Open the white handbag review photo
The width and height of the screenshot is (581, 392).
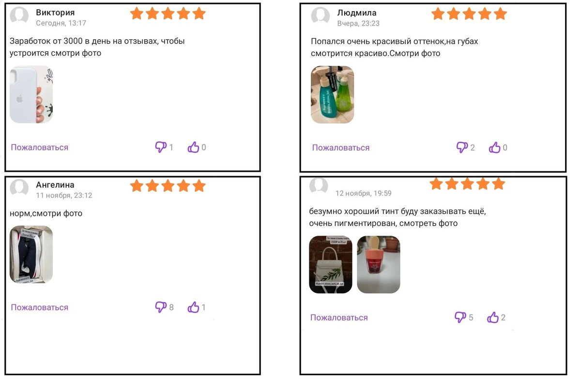coord(331,264)
